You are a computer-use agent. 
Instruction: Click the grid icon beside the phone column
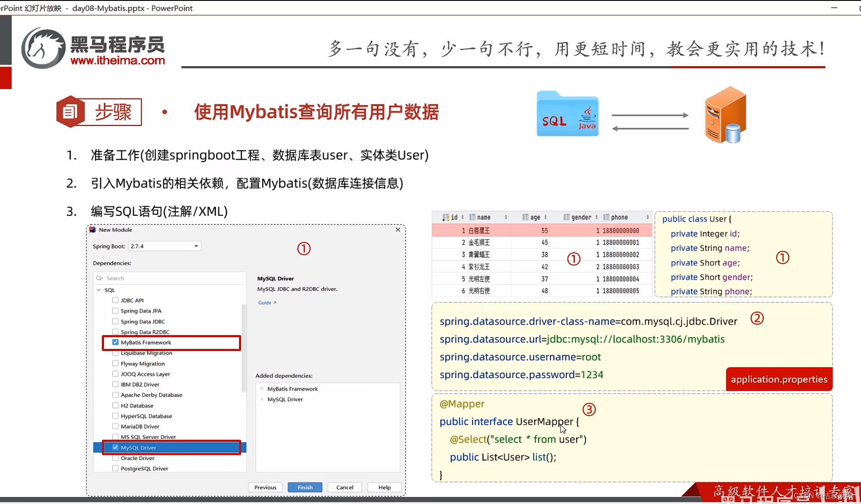point(607,217)
